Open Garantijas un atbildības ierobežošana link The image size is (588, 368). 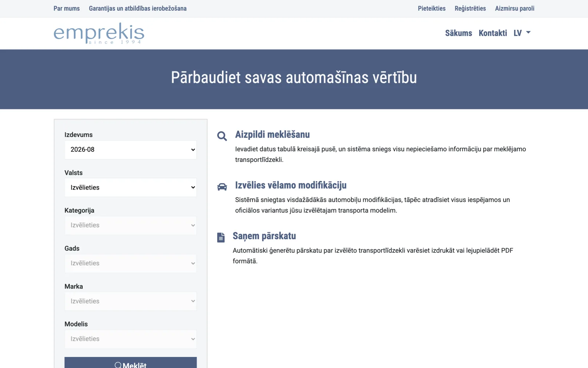pyautogui.click(x=138, y=8)
